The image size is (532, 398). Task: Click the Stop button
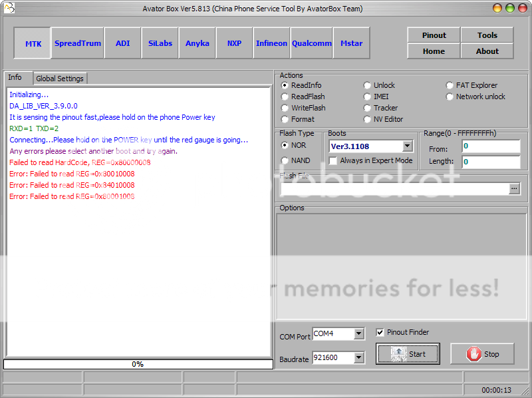[482, 354]
